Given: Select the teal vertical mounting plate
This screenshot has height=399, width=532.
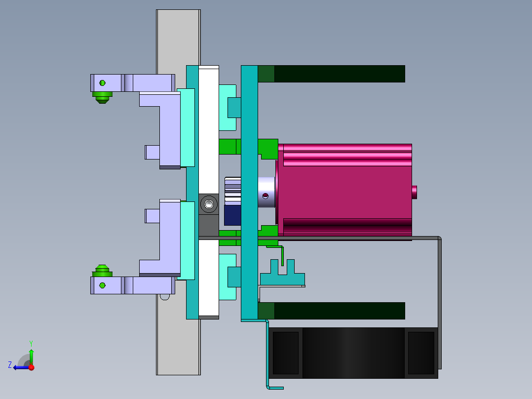Looking at the screenshot, I should (x=249, y=123).
